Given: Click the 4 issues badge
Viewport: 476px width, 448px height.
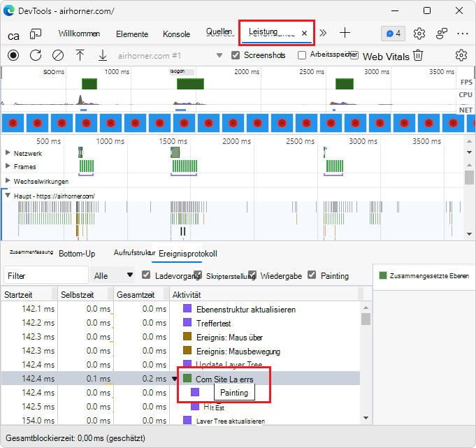Looking at the screenshot, I should (393, 34).
